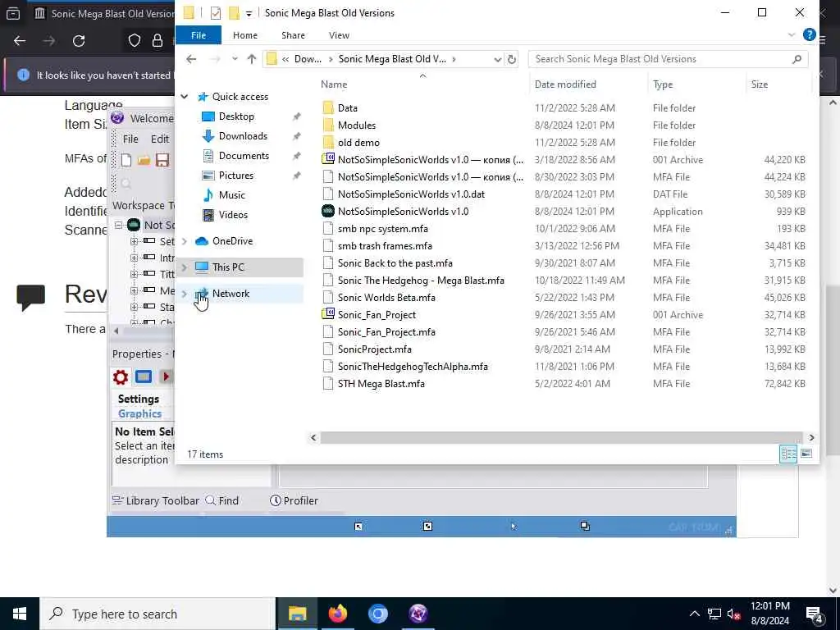
Task: Switch to the View ribbon tab
Action: 339,35
